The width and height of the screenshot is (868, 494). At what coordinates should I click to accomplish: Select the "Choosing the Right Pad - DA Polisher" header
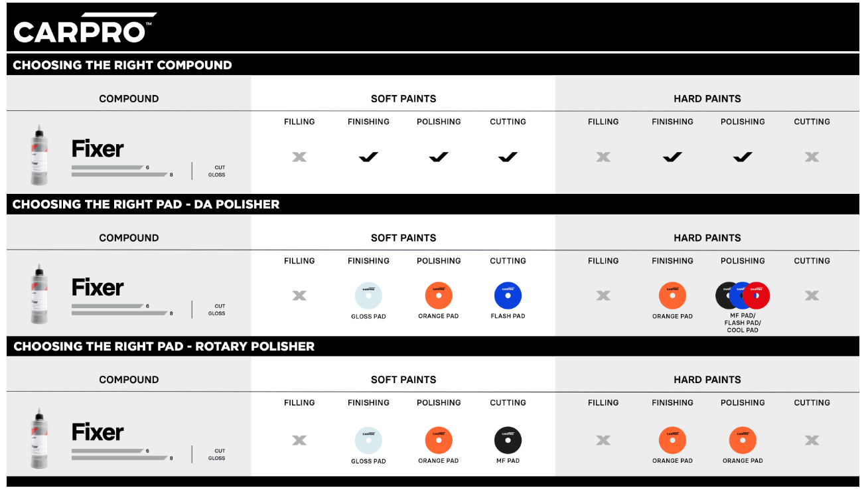[x=146, y=205]
